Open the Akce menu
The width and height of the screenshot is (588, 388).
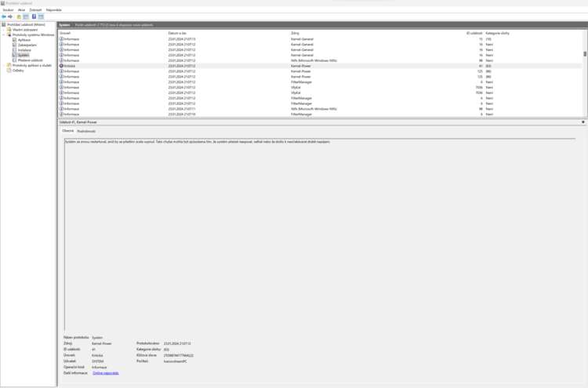(x=21, y=10)
